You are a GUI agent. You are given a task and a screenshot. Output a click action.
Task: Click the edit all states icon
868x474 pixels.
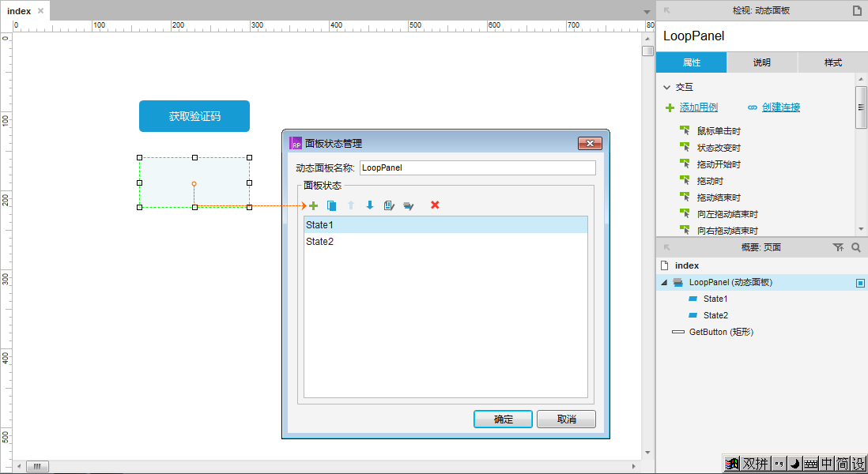click(408, 205)
